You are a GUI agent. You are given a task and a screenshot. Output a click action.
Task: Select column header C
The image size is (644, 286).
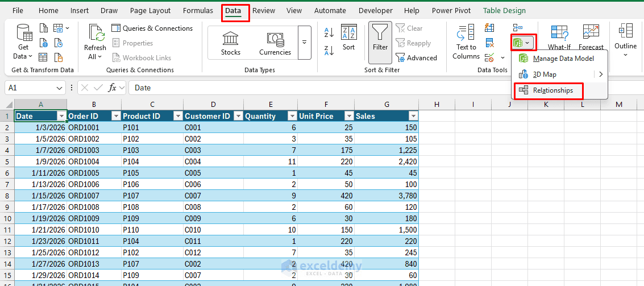click(152, 105)
